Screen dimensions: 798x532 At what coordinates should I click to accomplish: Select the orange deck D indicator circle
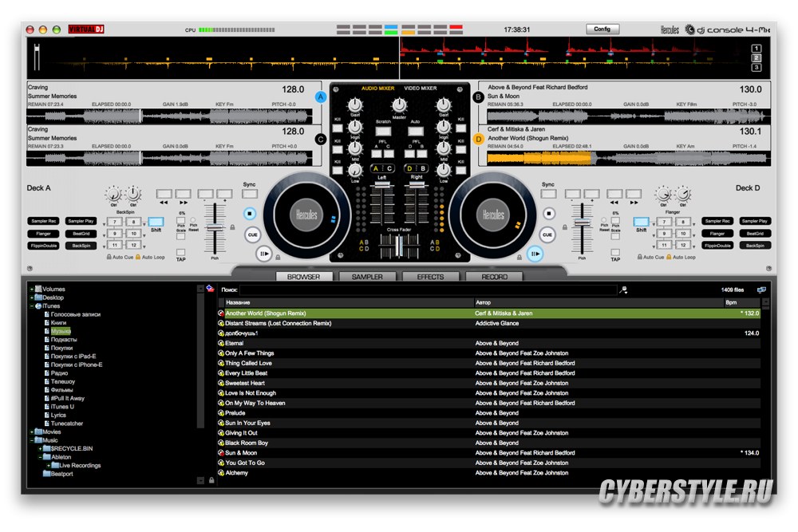(478, 139)
